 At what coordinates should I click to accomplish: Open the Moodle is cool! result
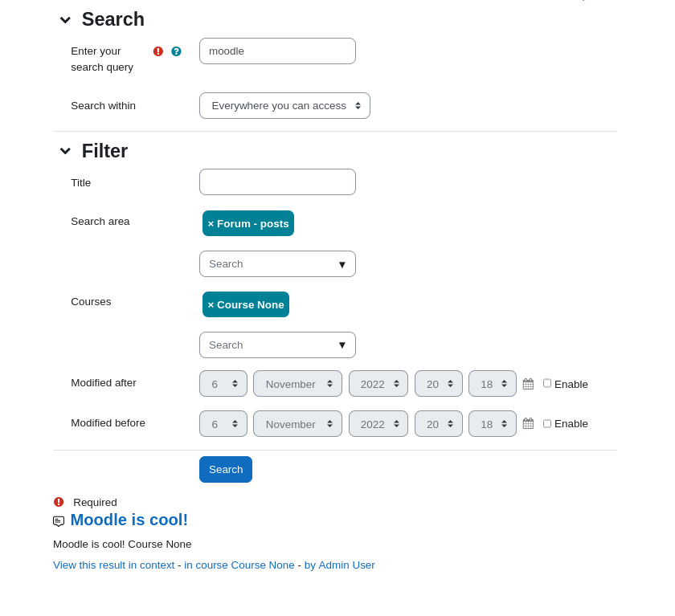click(x=129, y=520)
